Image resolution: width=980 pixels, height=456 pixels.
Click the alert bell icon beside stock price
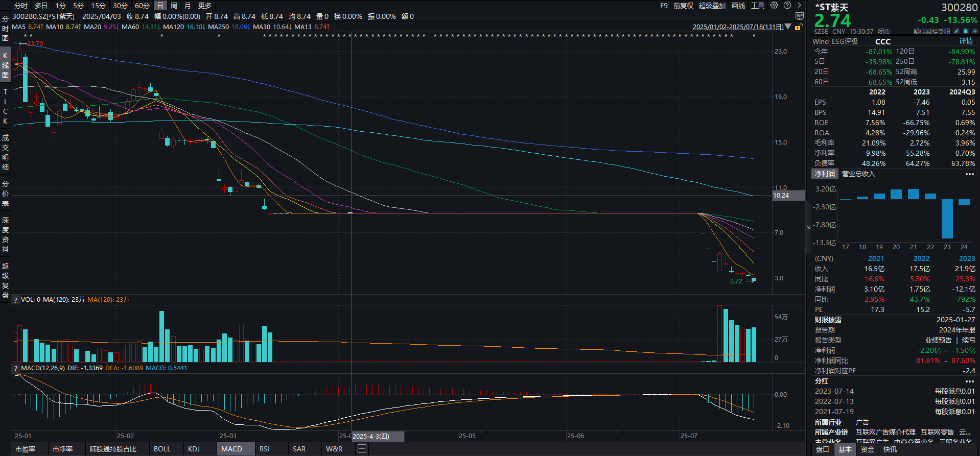[965, 31]
